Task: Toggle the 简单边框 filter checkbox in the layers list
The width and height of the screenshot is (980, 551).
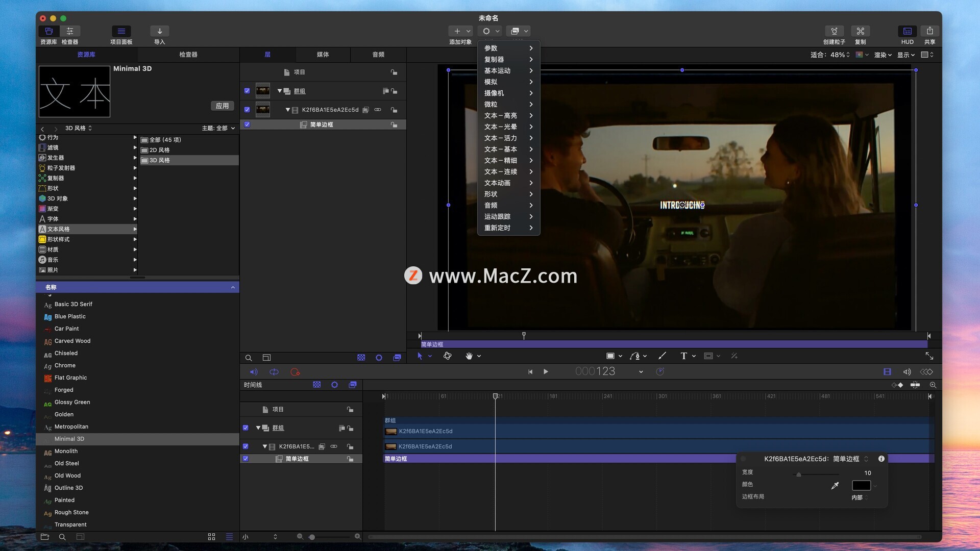Action: point(247,124)
